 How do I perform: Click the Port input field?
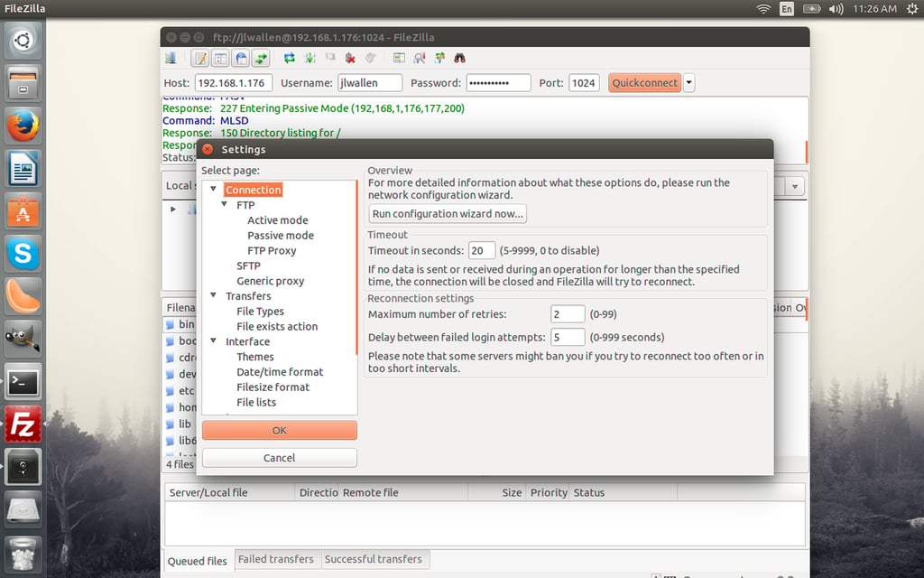click(584, 82)
